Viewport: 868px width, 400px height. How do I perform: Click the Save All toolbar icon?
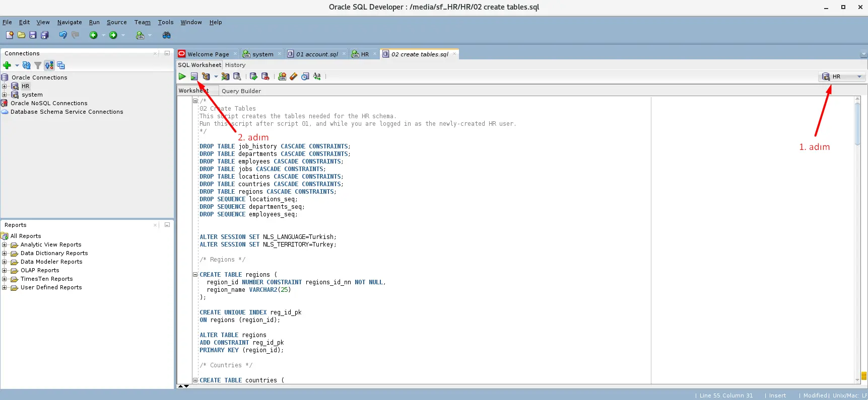click(x=45, y=35)
